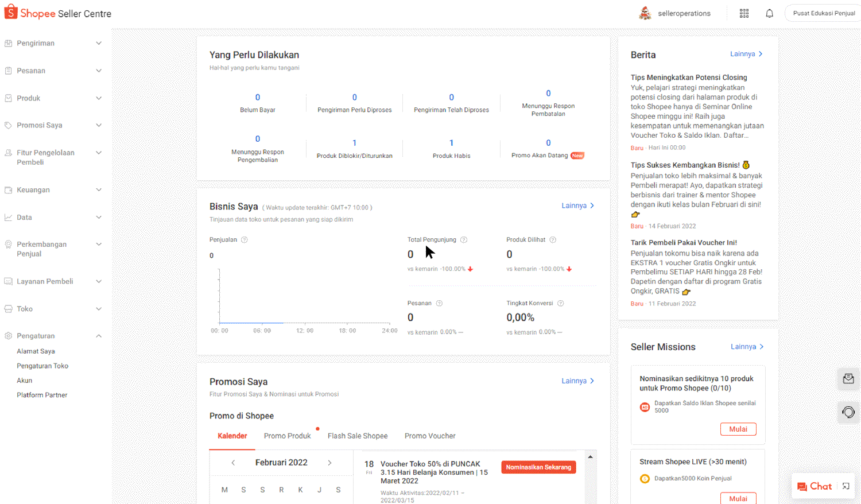Go to previous month in calendar
The height and width of the screenshot is (504, 861).
[233, 463]
